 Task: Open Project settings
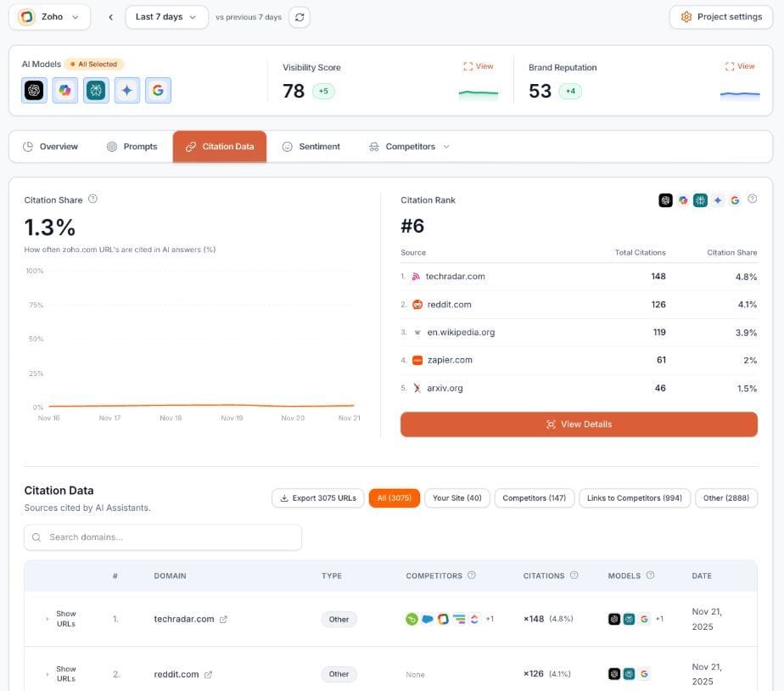point(721,17)
